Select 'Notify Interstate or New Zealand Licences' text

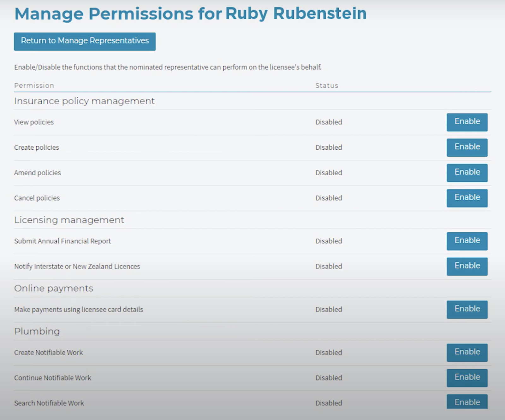point(77,266)
